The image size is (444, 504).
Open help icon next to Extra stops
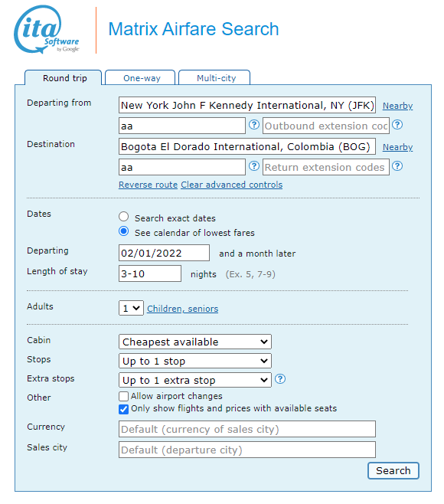click(280, 378)
